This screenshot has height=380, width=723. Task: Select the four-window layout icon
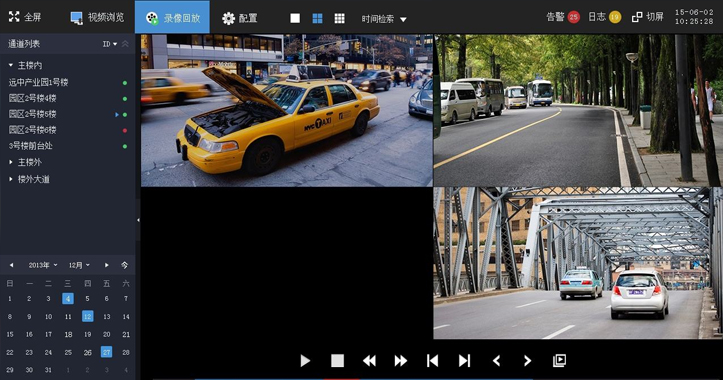pos(317,18)
